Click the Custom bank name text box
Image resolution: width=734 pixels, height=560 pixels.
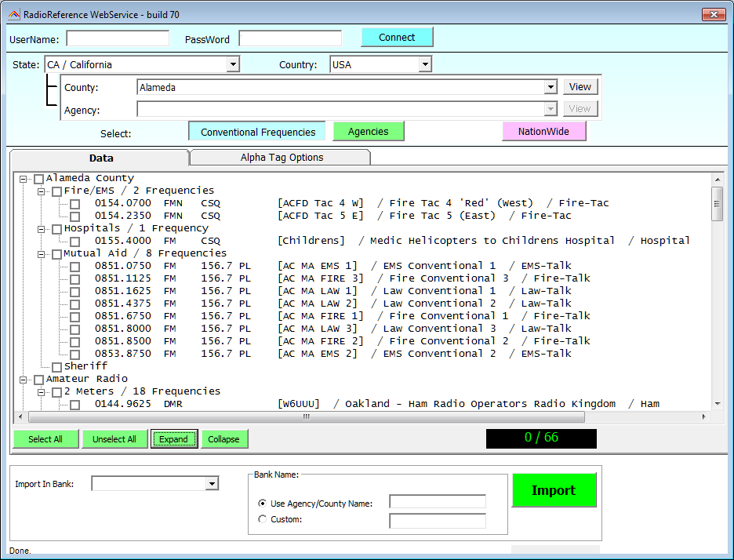(438, 521)
